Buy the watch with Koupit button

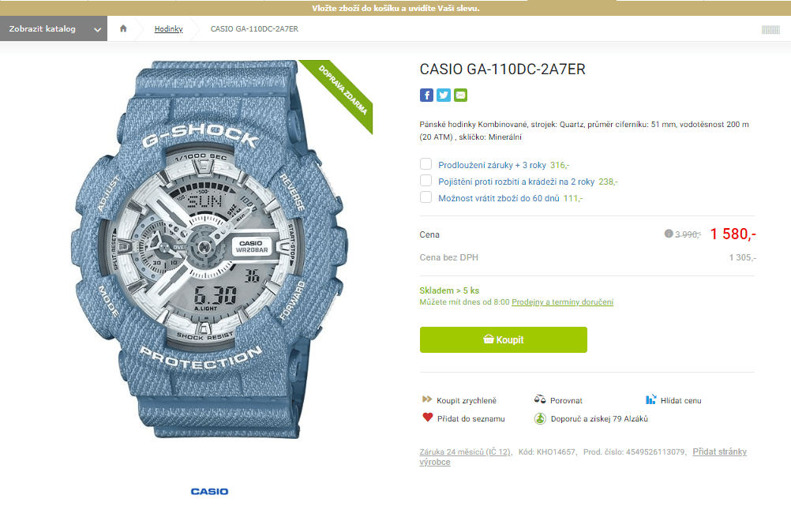(504, 340)
